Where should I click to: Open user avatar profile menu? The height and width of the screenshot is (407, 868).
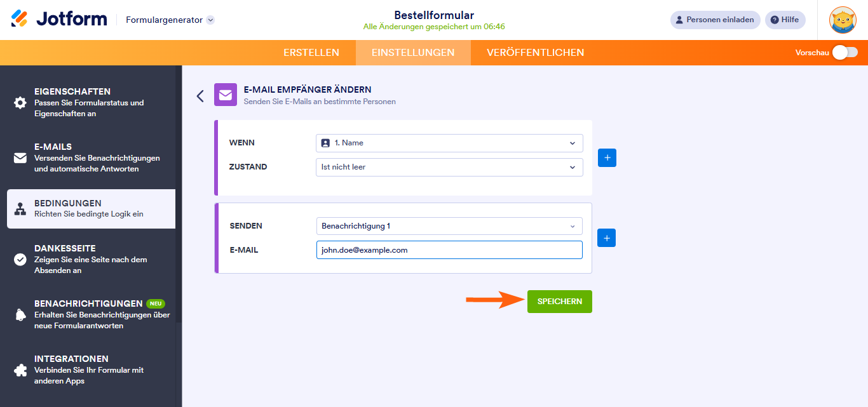[x=843, y=20]
